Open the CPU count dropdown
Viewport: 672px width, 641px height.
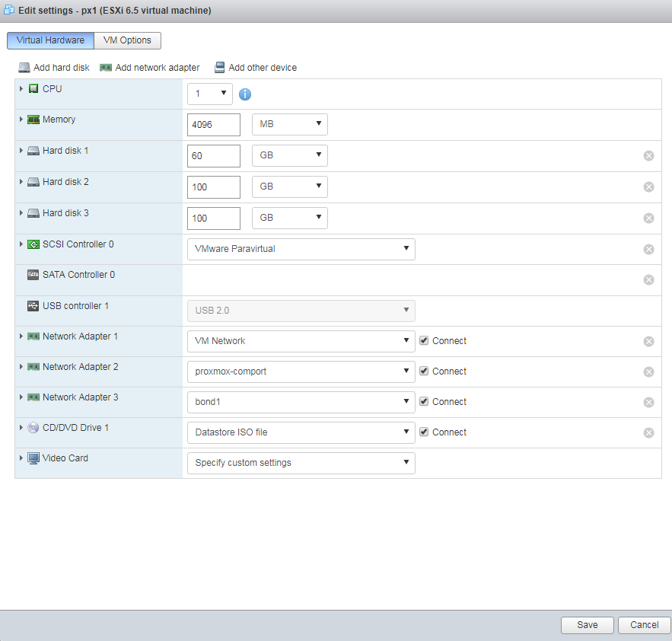coord(210,94)
